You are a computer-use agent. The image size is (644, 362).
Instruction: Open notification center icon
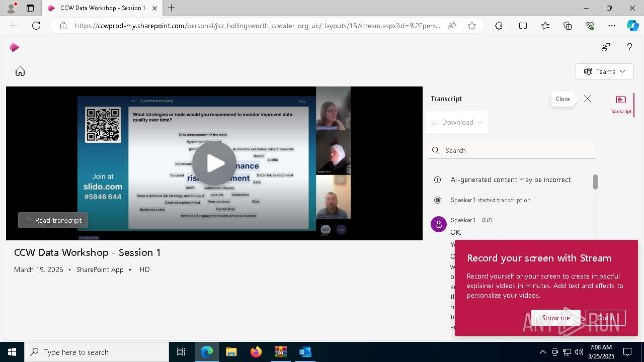[627, 352]
